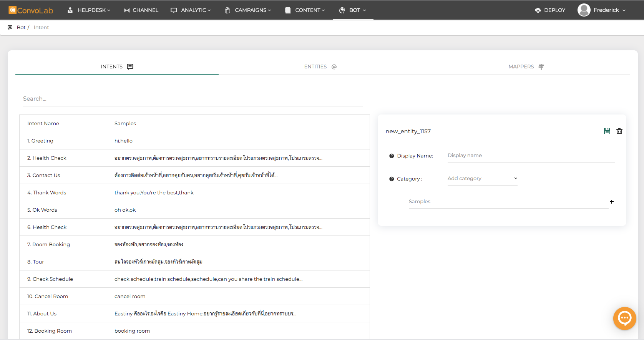Image resolution: width=644 pixels, height=340 pixels.
Task: Click the delete trash icon
Action: 619,131
